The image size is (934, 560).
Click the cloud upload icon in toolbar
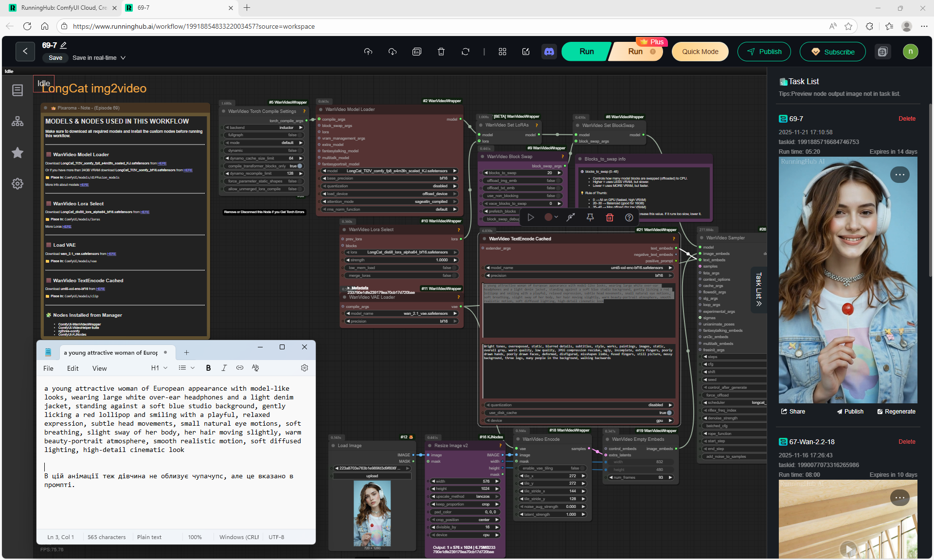[x=368, y=52]
